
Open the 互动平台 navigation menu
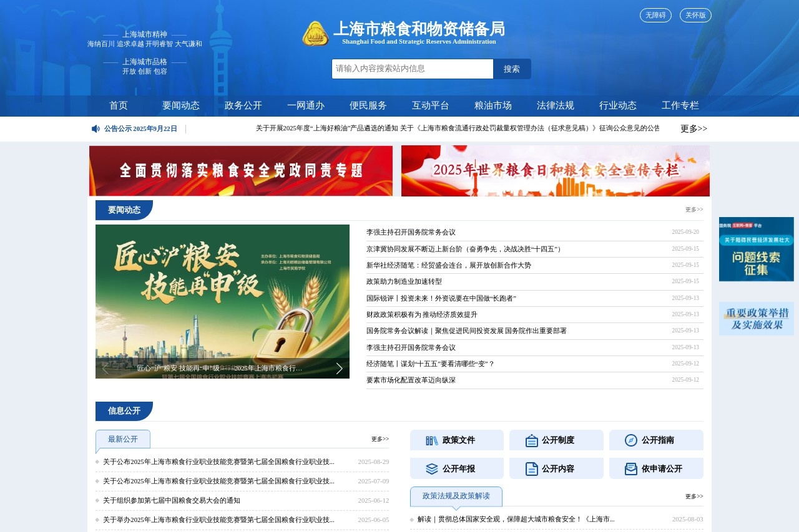[429, 105]
